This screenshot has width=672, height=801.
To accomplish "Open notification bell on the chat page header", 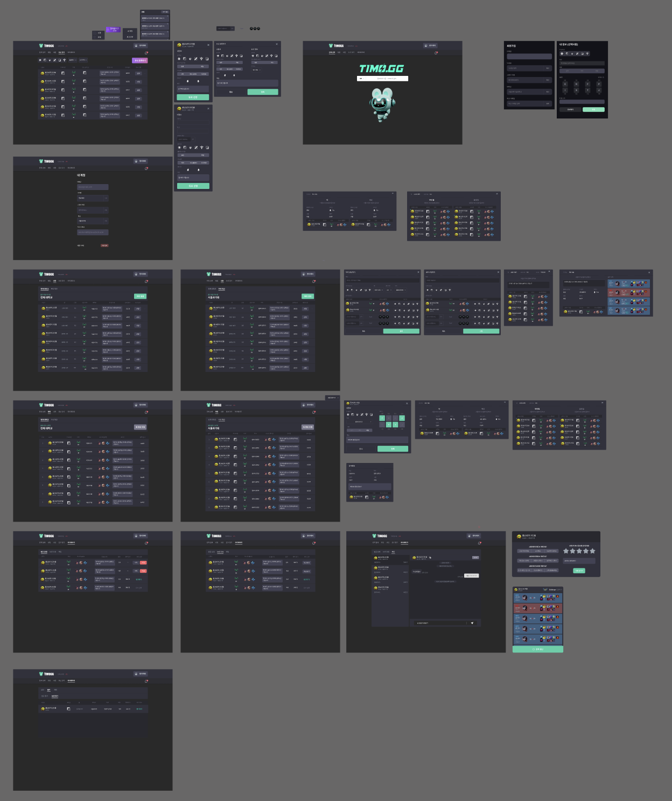I will pyautogui.click(x=479, y=543).
